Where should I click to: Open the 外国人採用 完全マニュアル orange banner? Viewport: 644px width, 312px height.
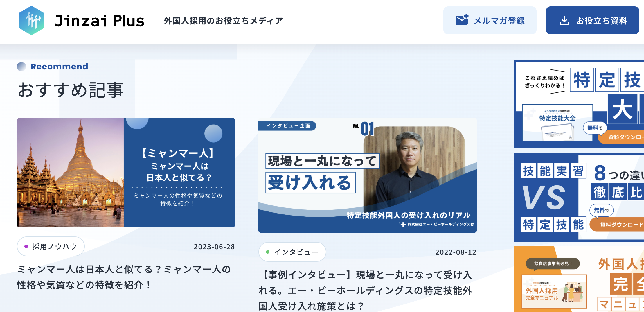(x=579, y=279)
